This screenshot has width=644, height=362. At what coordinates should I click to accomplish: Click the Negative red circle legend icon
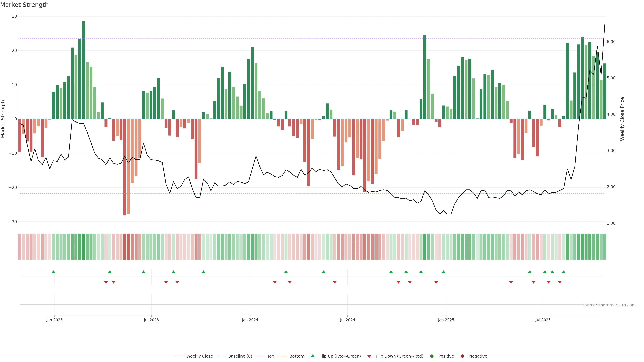tap(462, 356)
